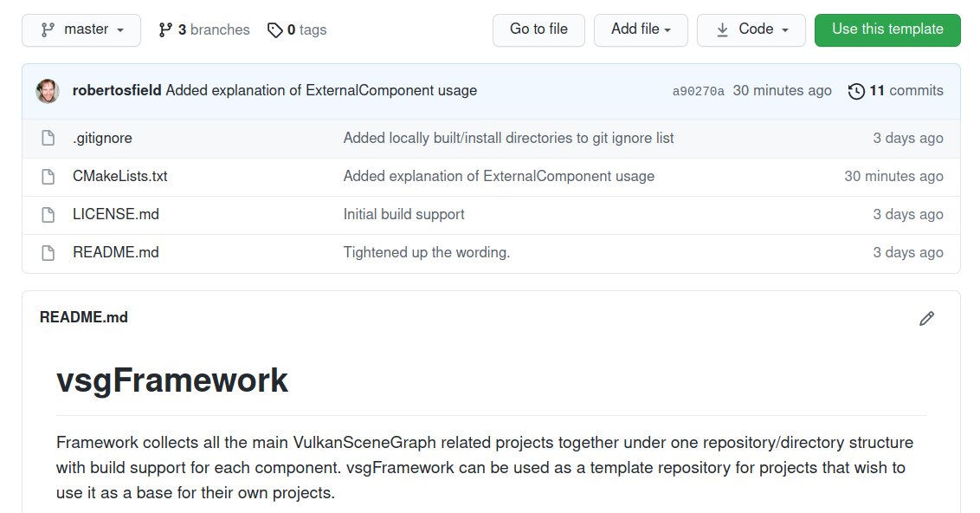Viewport: 980px width, 513px height.
Task: Click the file icon beside CMakeLists.txt
Action: pos(48,177)
